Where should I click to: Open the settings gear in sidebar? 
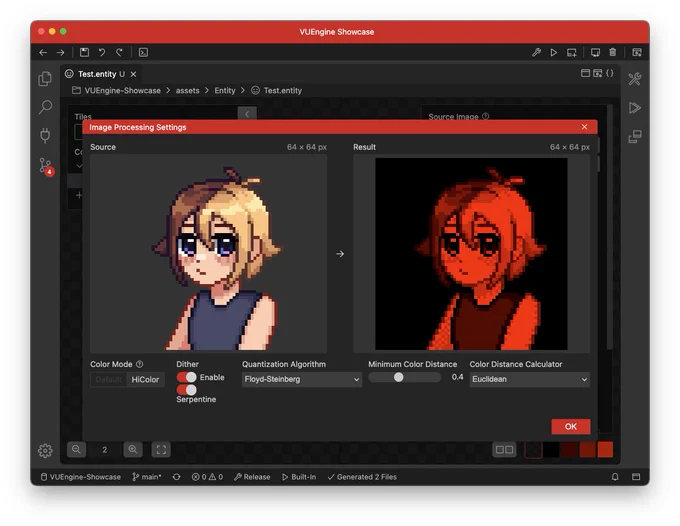(x=45, y=451)
